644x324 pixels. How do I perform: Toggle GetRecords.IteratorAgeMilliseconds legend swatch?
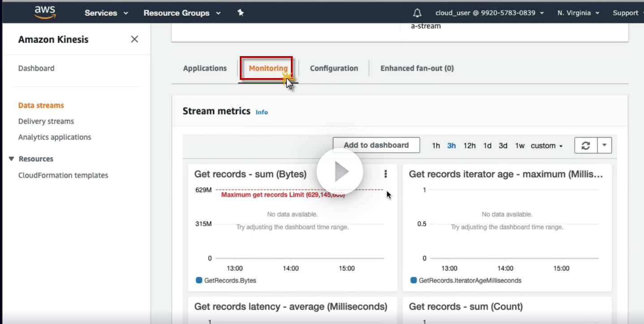point(414,280)
